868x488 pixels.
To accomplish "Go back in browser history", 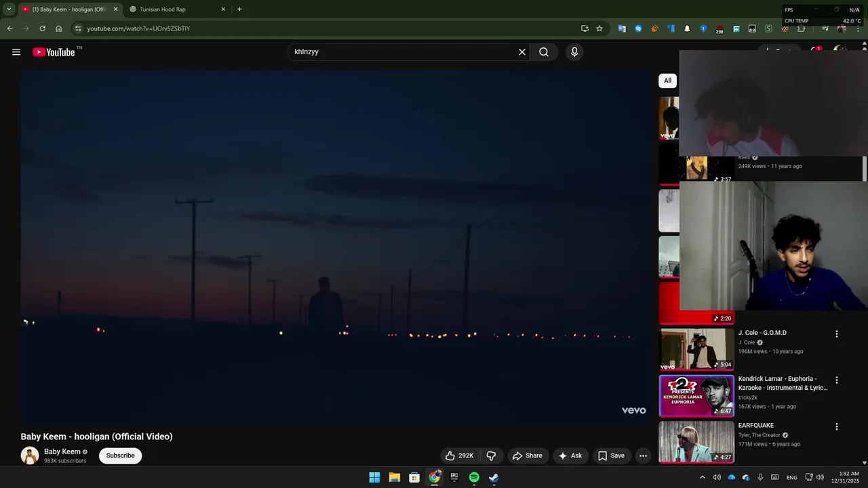I will click(x=9, y=28).
